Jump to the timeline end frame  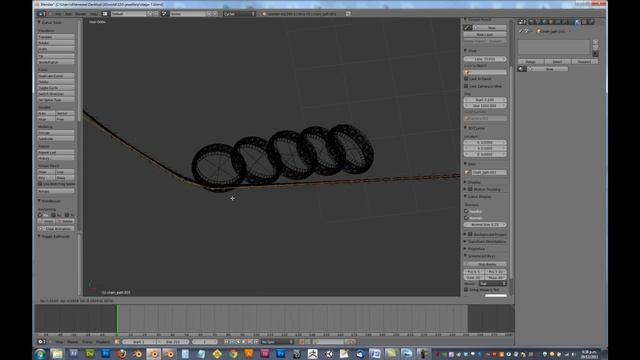tap(257, 342)
